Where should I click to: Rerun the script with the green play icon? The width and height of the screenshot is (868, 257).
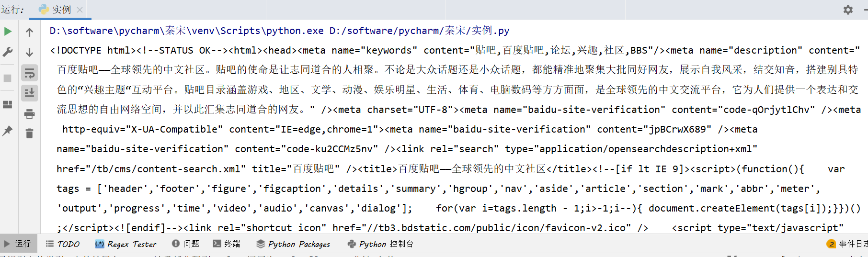point(8,32)
